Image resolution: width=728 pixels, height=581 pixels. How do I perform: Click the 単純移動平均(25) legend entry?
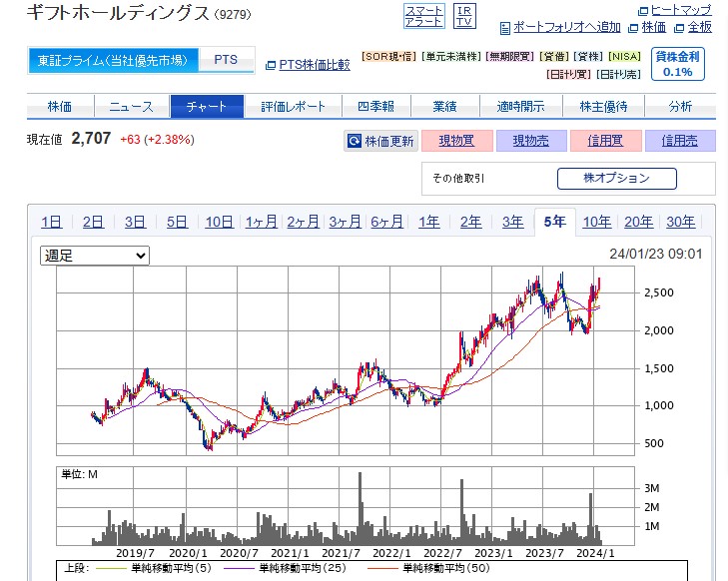coord(303,568)
